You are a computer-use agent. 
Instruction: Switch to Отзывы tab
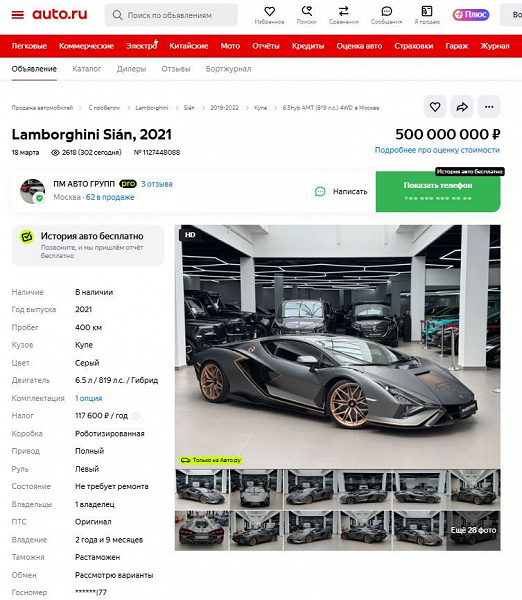click(176, 69)
